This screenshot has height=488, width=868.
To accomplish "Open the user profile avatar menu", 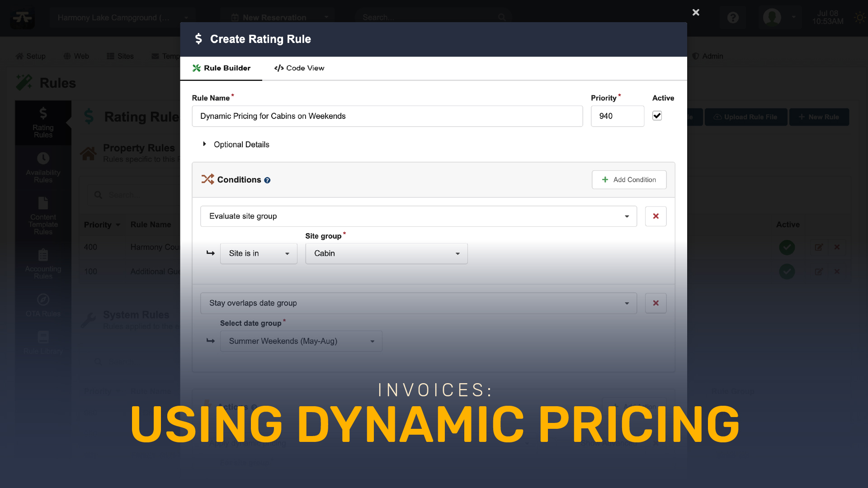I will click(x=772, y=18).
